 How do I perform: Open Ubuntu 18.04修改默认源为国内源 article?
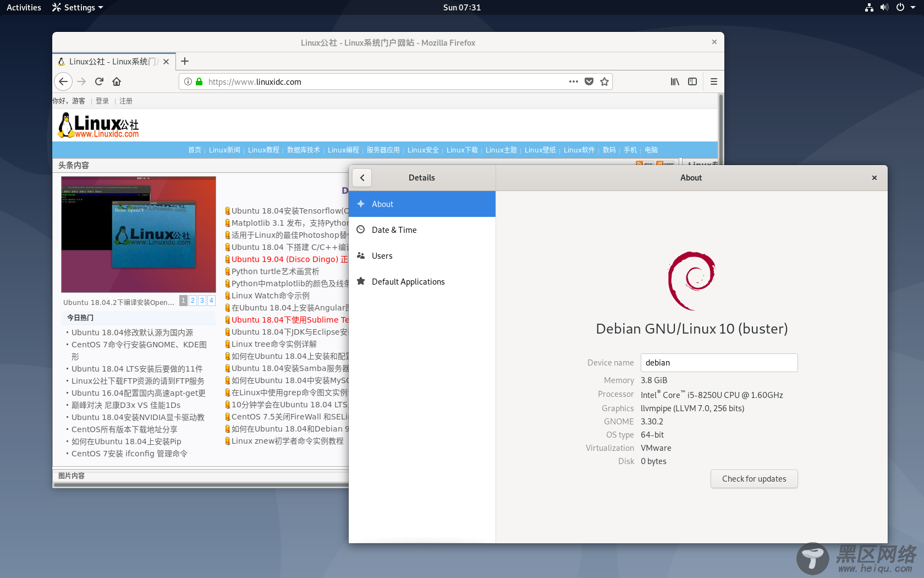132,332
